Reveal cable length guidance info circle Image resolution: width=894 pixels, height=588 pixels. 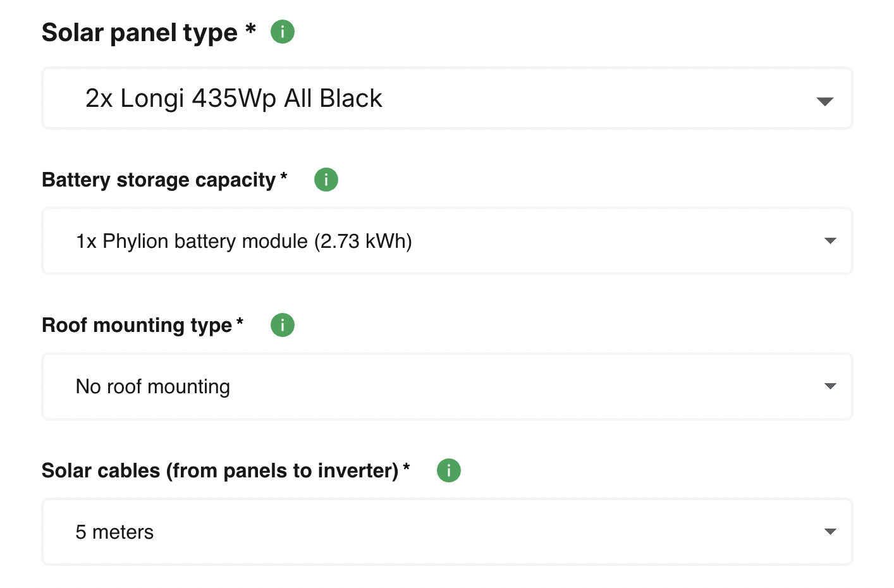[448, 470]
